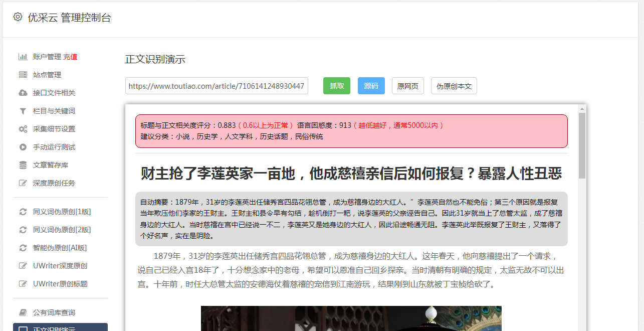
Task: Click the server icon for 站点管理
Action: [23, 75]
